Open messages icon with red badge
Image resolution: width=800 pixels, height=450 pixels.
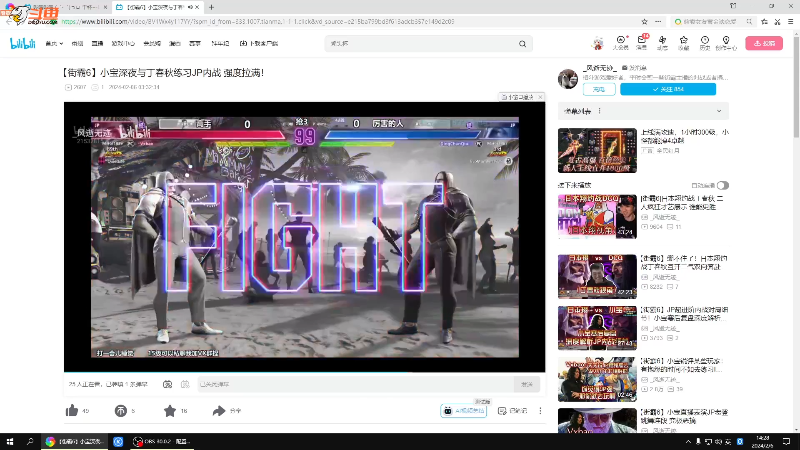tap(642, 43)
